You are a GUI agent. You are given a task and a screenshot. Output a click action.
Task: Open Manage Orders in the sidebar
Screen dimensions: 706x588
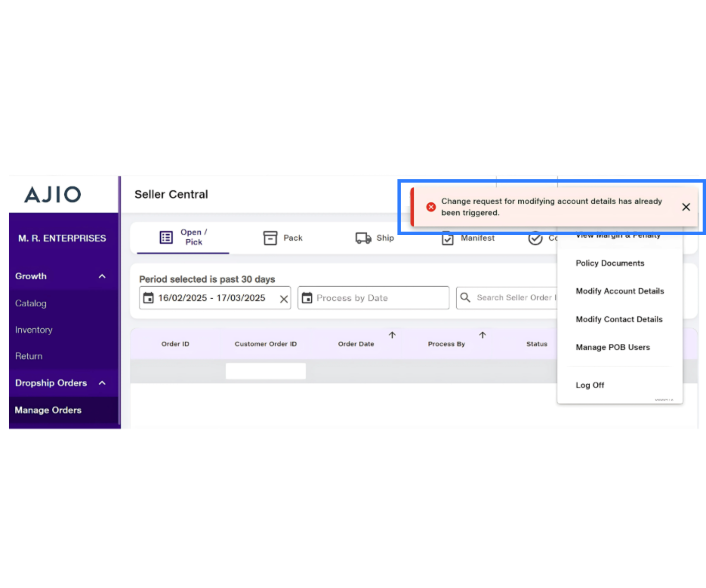coord(48,410)
